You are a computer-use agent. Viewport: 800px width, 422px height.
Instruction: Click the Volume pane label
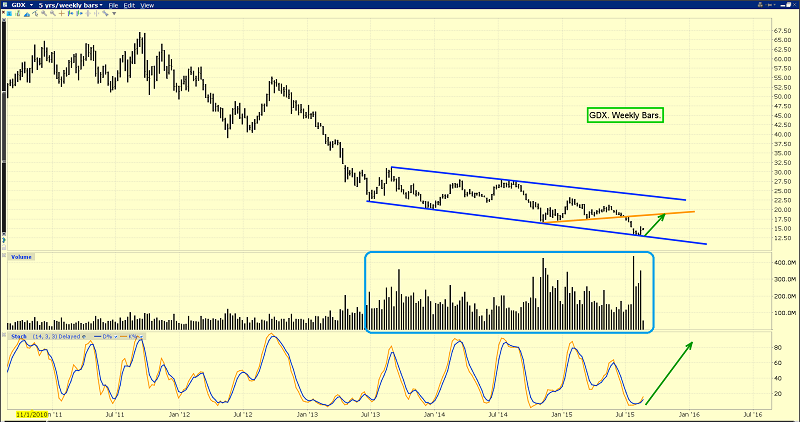click(21, 257)
